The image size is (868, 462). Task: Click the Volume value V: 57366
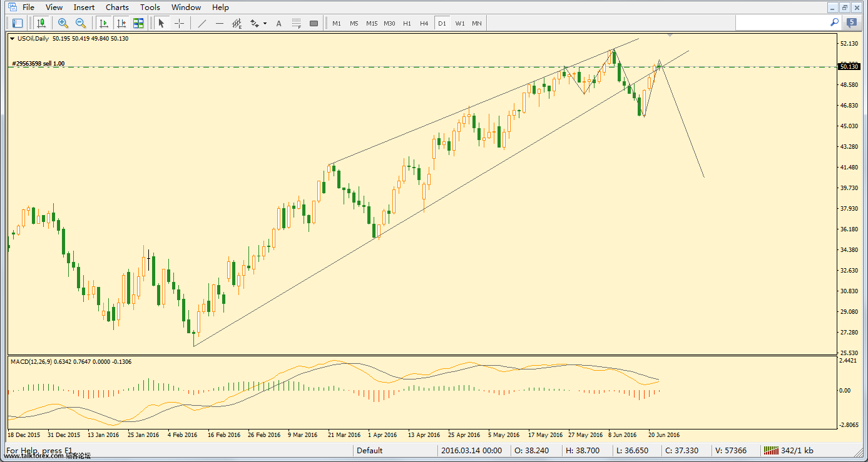tap(730, 451)
